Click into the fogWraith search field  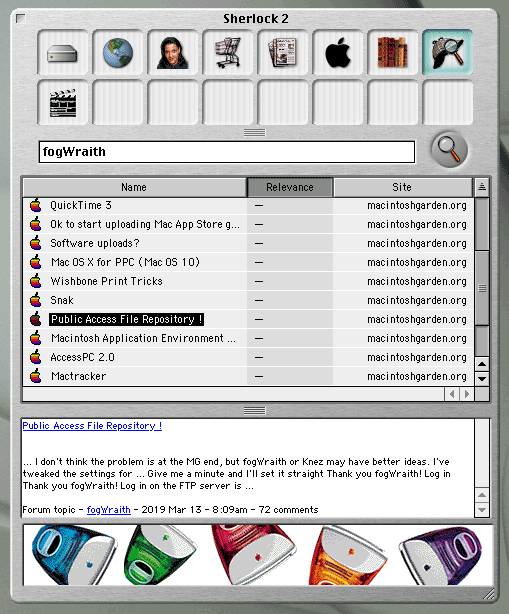coord(227,152)
